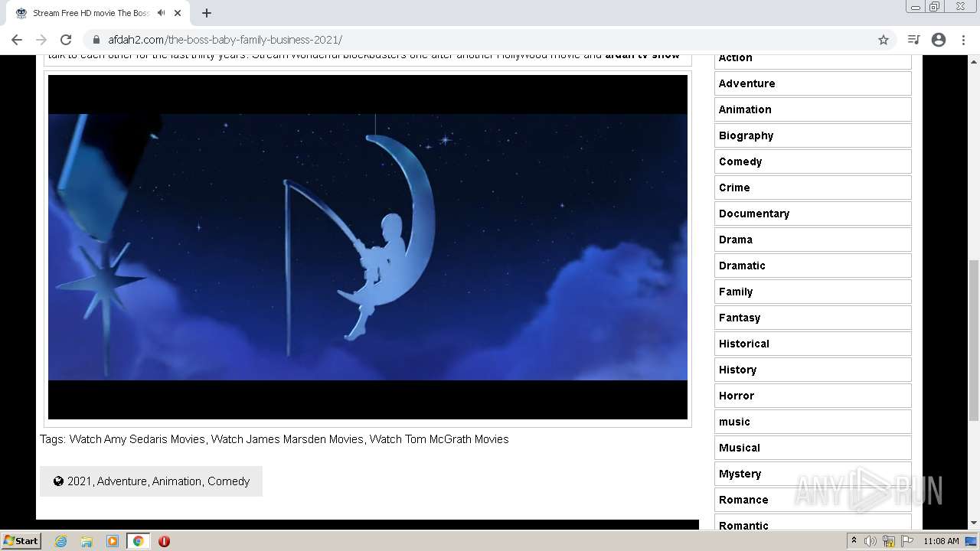Image resolution: width=980 pixels, height=551 pixels.
Task: Select music genre in sidebar
Action: 812,422
